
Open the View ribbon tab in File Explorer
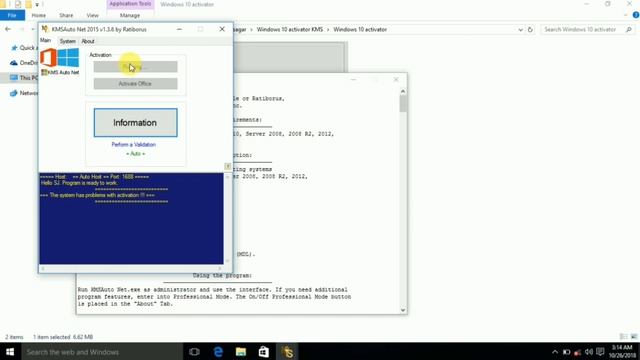tap(93, 15)
